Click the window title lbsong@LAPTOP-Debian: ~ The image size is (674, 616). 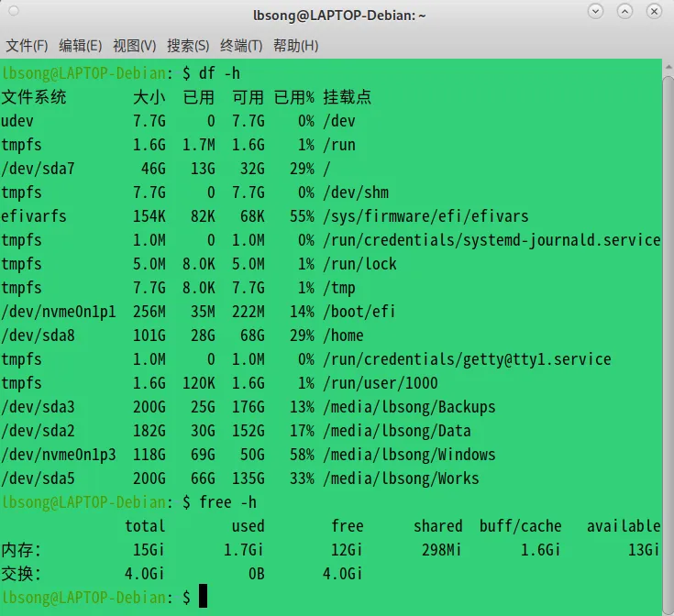coord(339,16)
